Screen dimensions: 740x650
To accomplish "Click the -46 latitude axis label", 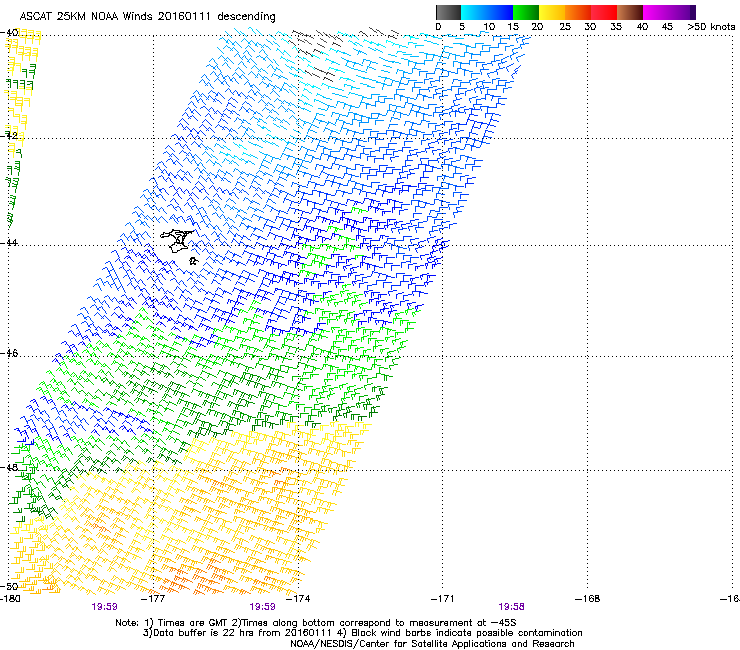I will tap(9, 353).
